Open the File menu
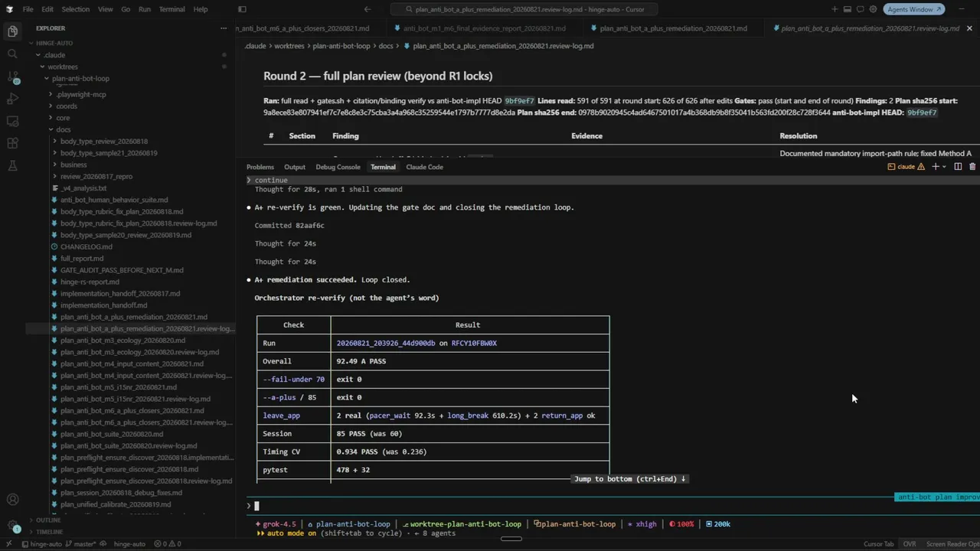 point(28,9)
